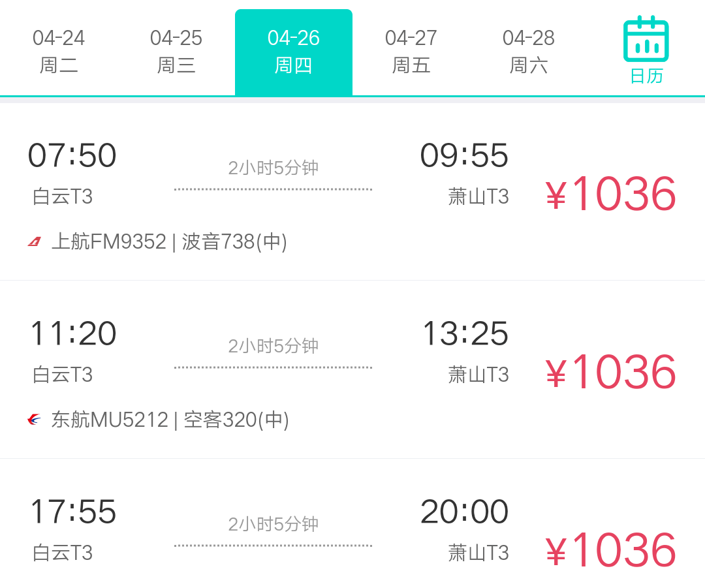The width and height of the screenshot is (705, 588).
Task: Select the highlighted 04-26 周四 tab
Action: tap(294, 52)
